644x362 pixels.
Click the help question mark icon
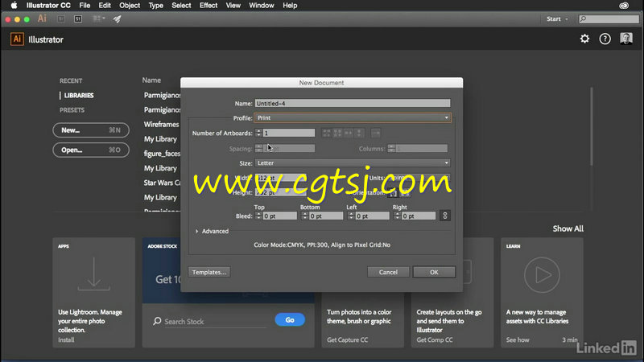[x=605, y=39]
